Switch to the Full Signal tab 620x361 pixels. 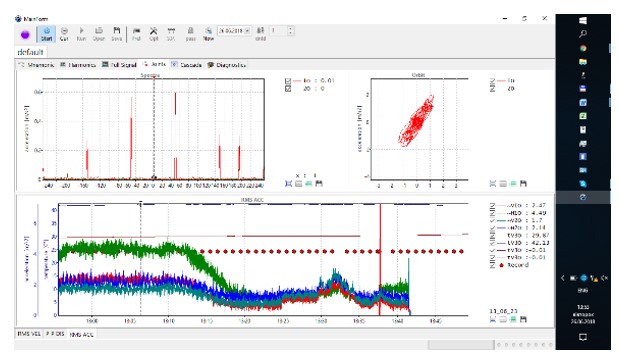tap(119, 64)
